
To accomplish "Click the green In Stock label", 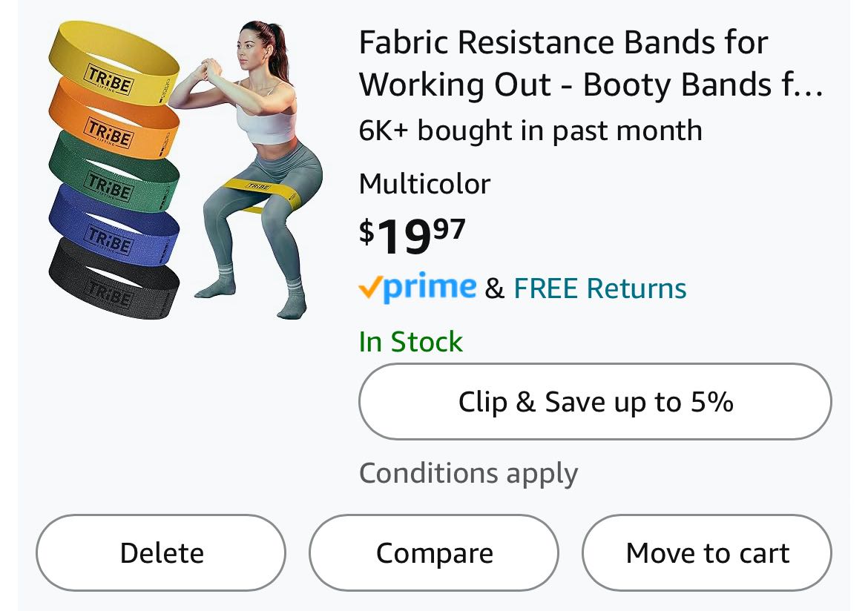I will 410,341.
